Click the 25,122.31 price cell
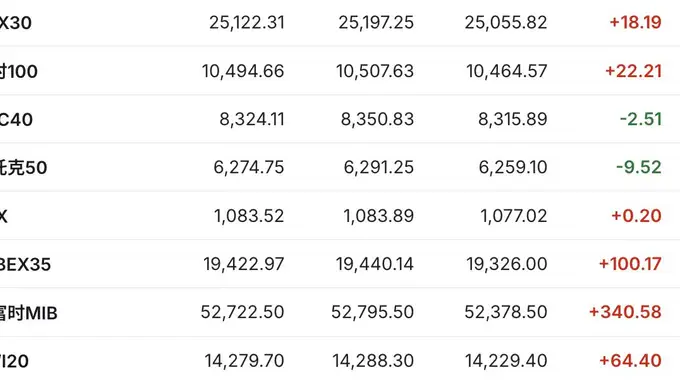 tap(247, 23)
